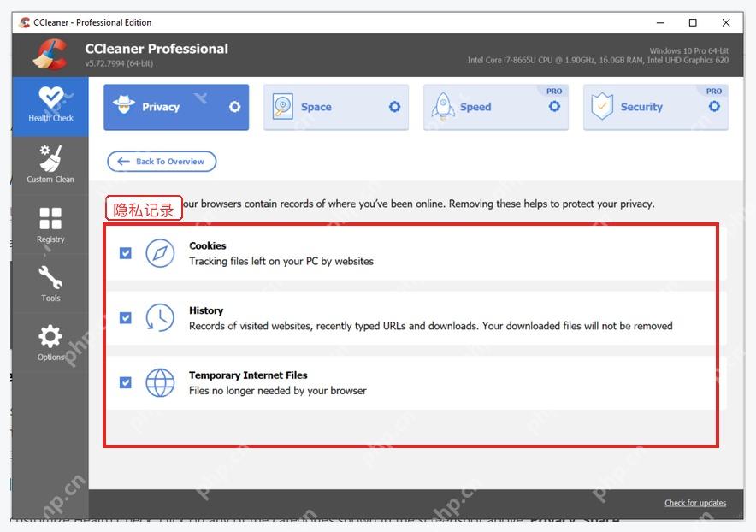Switch to the Speed tab
Image resolution: width=756 pixels, height=532 pixels.
(x=496, y=107)
